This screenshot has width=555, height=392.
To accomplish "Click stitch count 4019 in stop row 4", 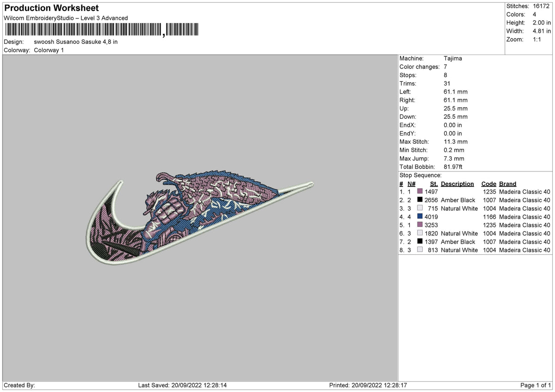I will click(431, 217).
